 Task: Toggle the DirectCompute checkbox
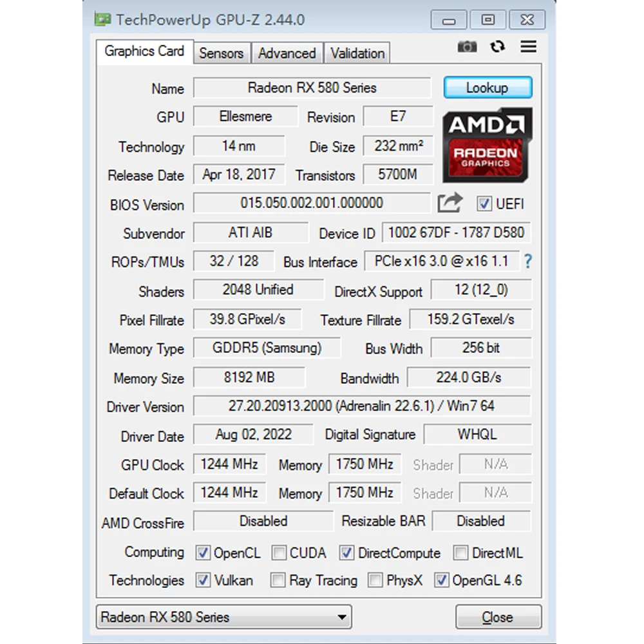click(x=346, y=553)
